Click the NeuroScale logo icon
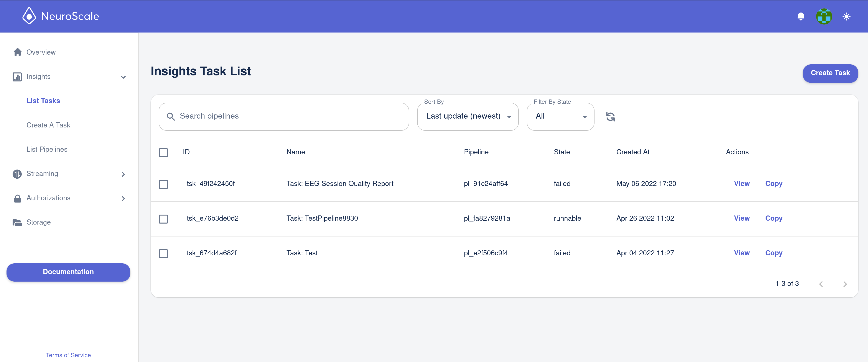Viewport: 868px width, 362px height. pyautogui.click(x=29, y=16)
